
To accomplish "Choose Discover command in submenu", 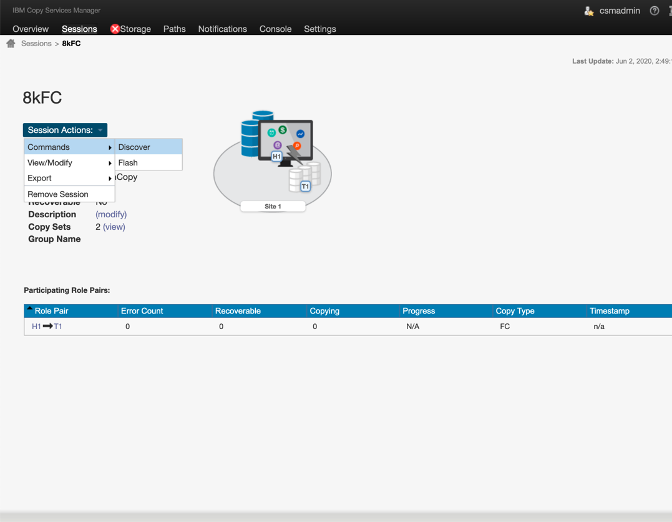I will pyautogui.click(x=149, y=147).
